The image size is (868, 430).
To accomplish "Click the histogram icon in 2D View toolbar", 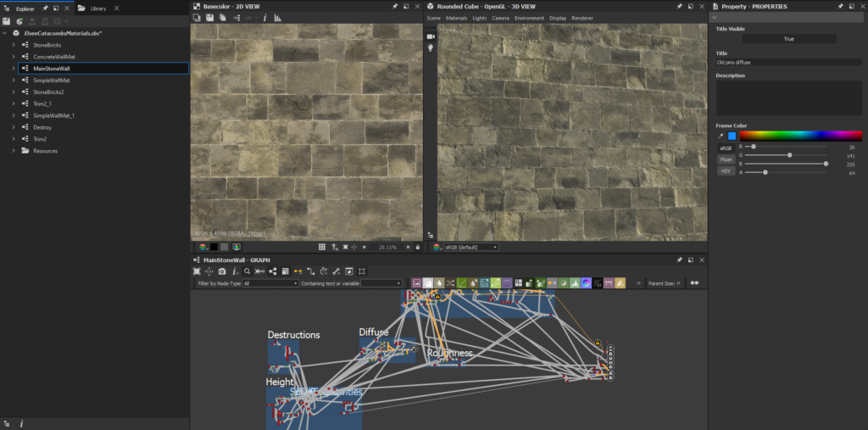I will (277, 17).
